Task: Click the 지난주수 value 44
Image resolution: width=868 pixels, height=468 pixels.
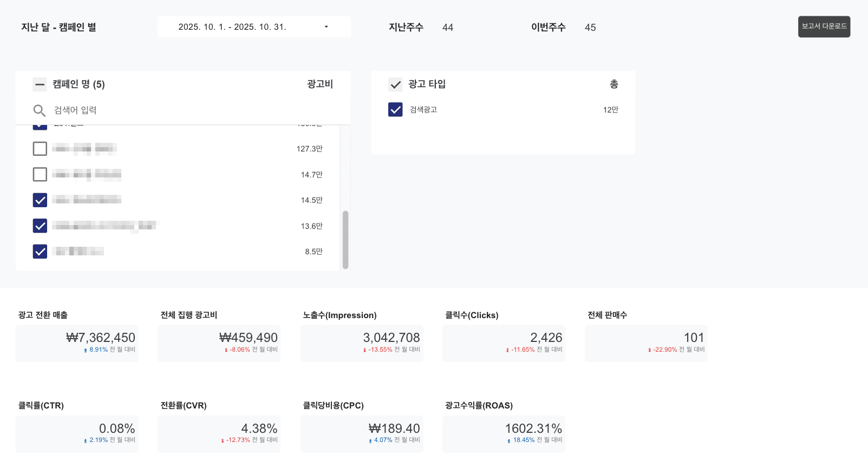Action: click(x=448, y=28)
